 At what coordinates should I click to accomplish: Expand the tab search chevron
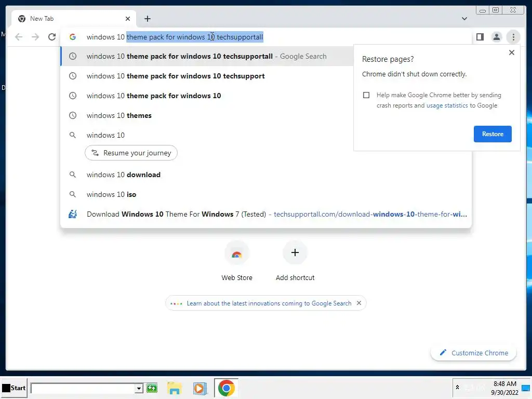coord(464,19)
